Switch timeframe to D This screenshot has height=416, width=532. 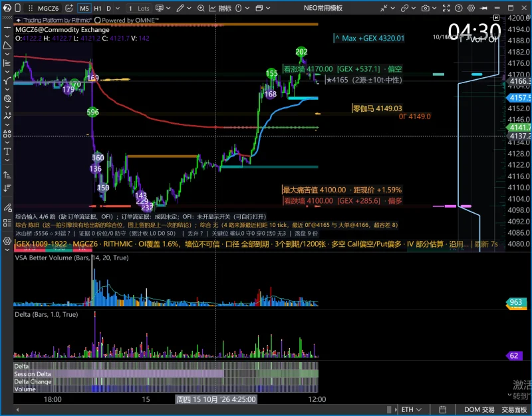pos(108,8)
